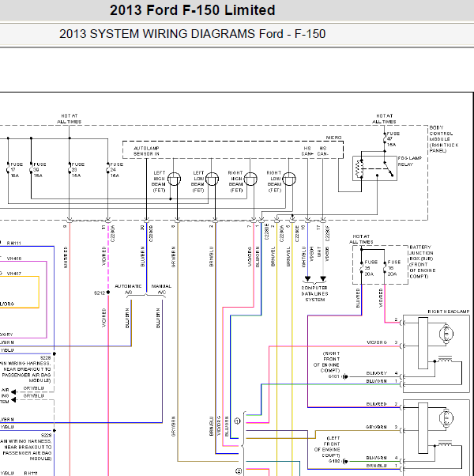The height and width of the screenshot is (476, 474).
Task: Click the Left High Beam FET circle symbol
Action: click(x=174, y=179)
